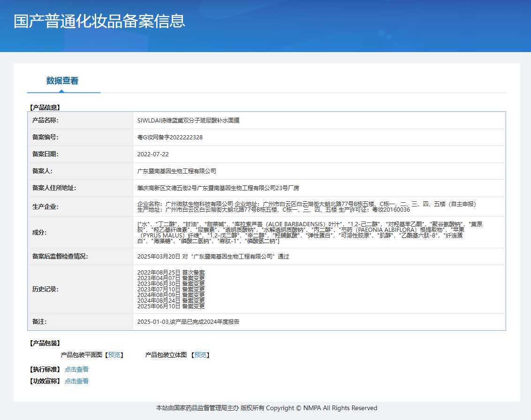Click the 成分 ingredients list text
Screen dimensions: 531x420
[310, 233]
